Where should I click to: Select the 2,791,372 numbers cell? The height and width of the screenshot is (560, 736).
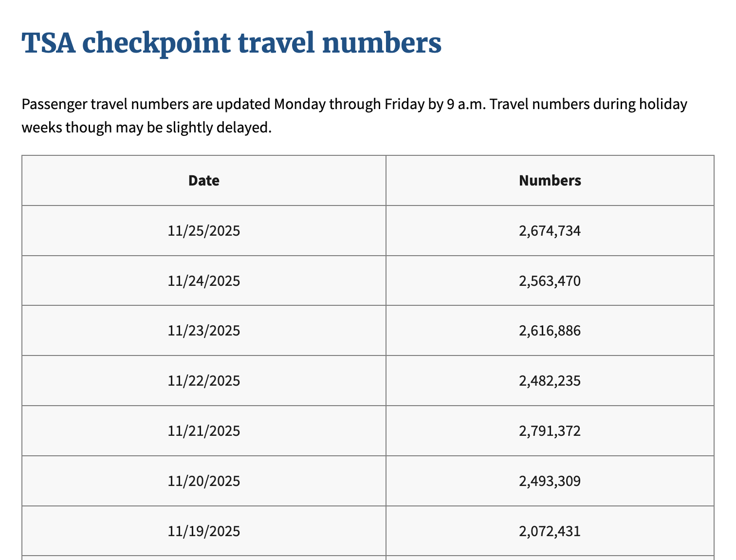pyautogui.click(x=550, y=431)
